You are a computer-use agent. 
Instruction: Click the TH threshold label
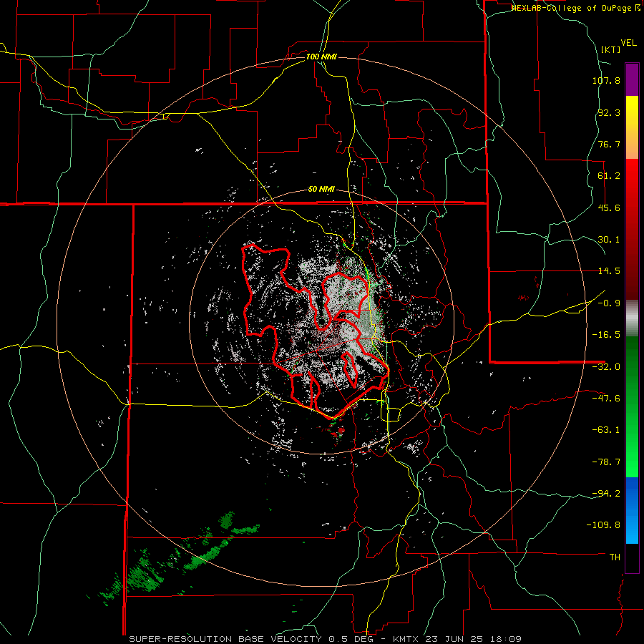pos(615,557)
